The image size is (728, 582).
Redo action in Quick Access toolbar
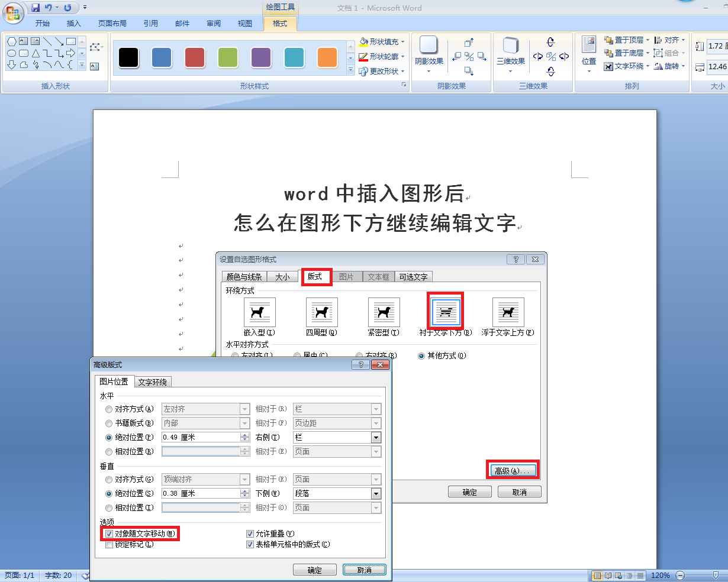pyautogui.click(x=67, y=8)
